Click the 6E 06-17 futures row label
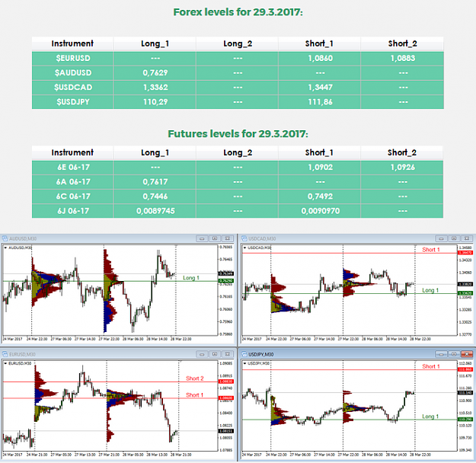 click(x=73, y=168)
